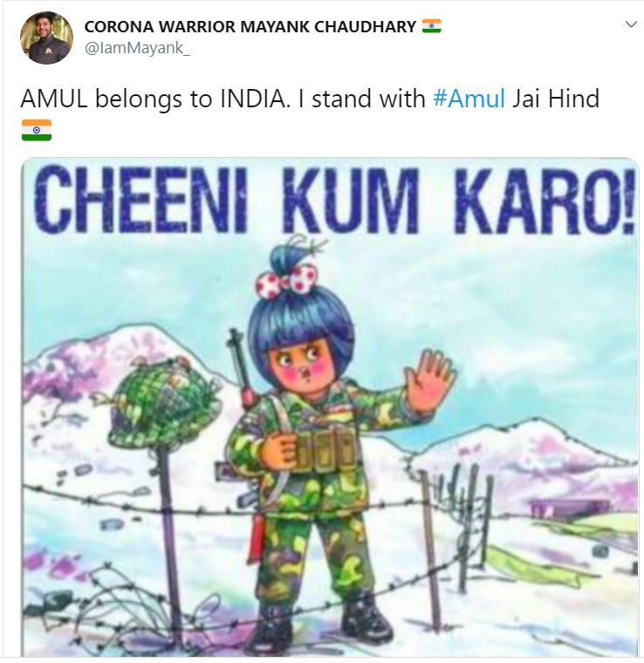The width and height of the screenshot is (644, 663).
Task: Click the small hut in the snowy background
Action: (x=569, y=508)
